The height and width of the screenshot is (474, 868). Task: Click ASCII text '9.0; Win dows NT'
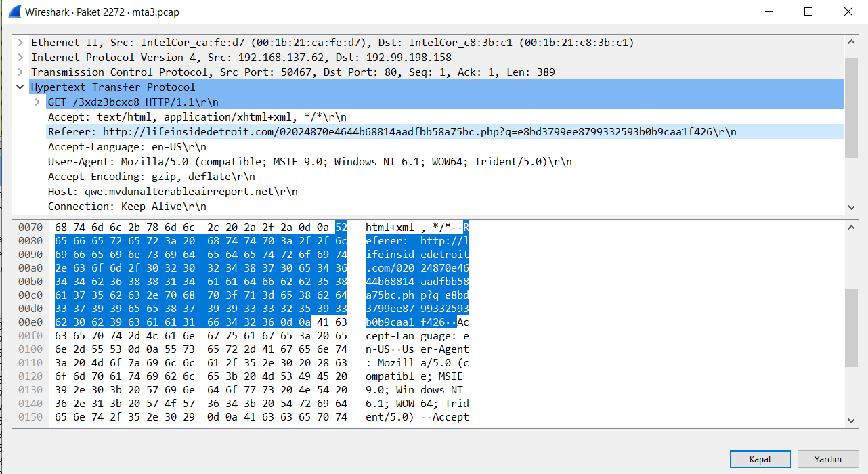[x=414, y=390]
